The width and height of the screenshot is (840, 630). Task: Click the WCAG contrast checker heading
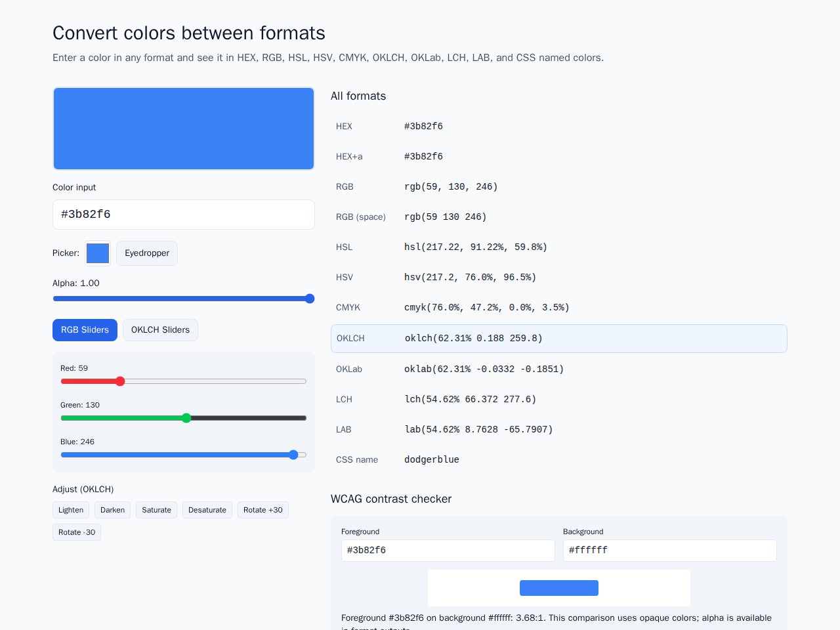click(391, 499)
